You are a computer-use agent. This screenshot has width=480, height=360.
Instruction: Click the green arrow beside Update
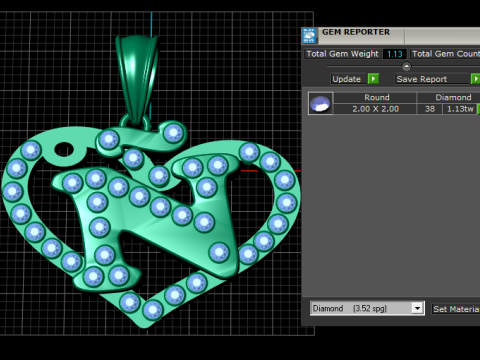(x=373, y=79)
